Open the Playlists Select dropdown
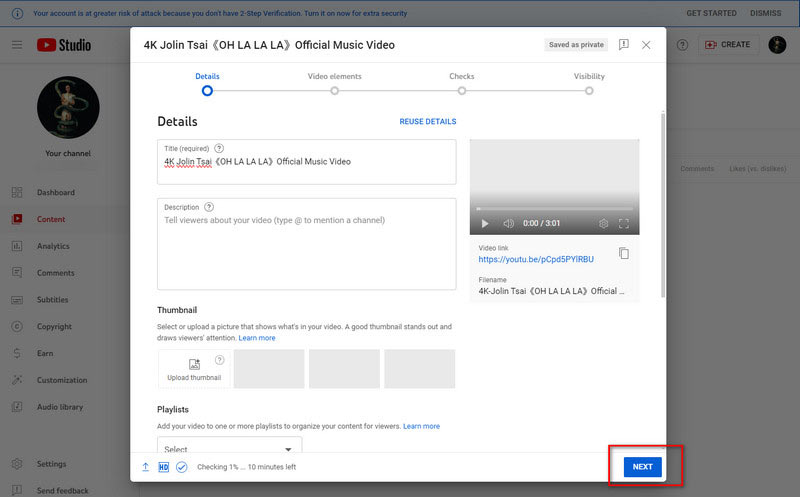800x497 pixels. click(230, 445)
